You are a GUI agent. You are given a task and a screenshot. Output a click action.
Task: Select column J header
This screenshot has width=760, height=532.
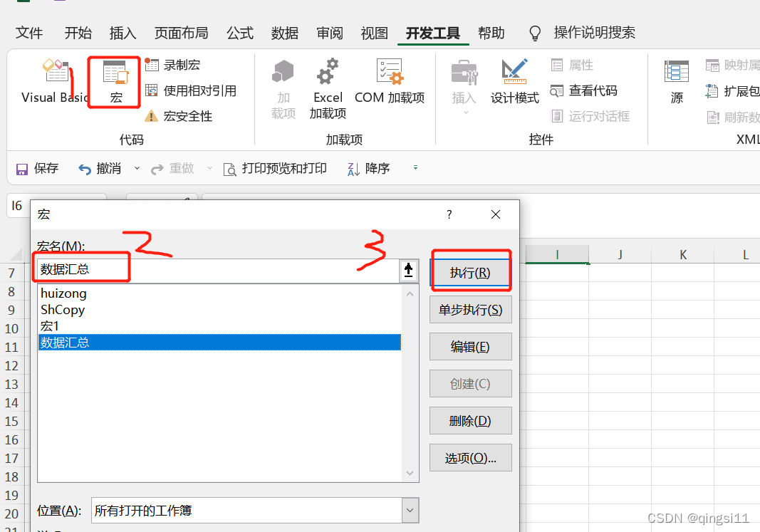click(620, 254)
